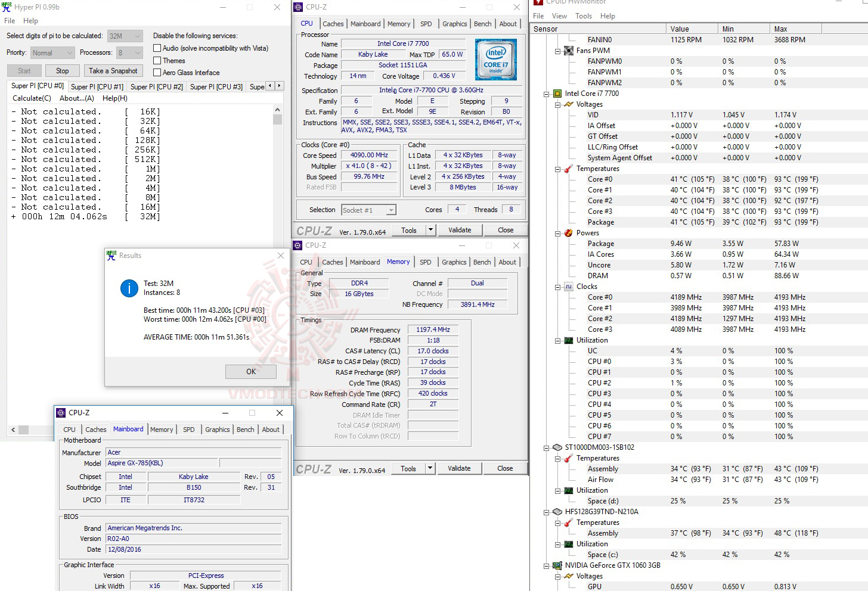
Task: Click the Fans PWM node icon in HWMonitor
Action: [568, 51]
